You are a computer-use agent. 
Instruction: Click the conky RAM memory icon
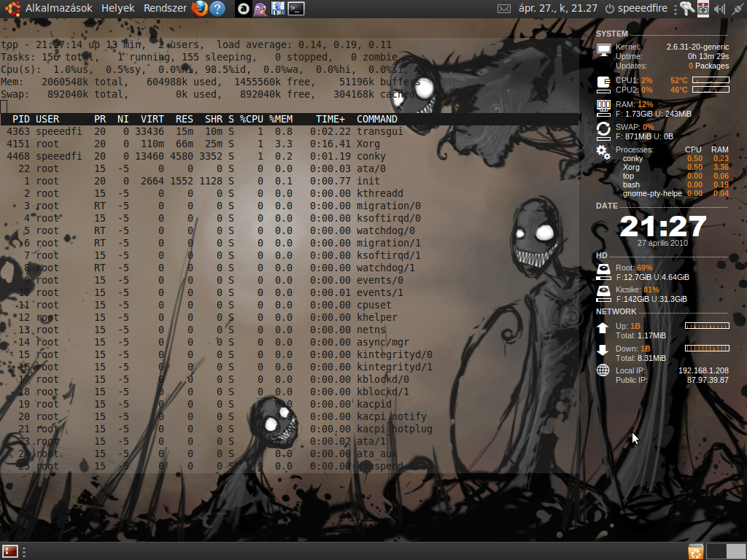click(603, 108)
